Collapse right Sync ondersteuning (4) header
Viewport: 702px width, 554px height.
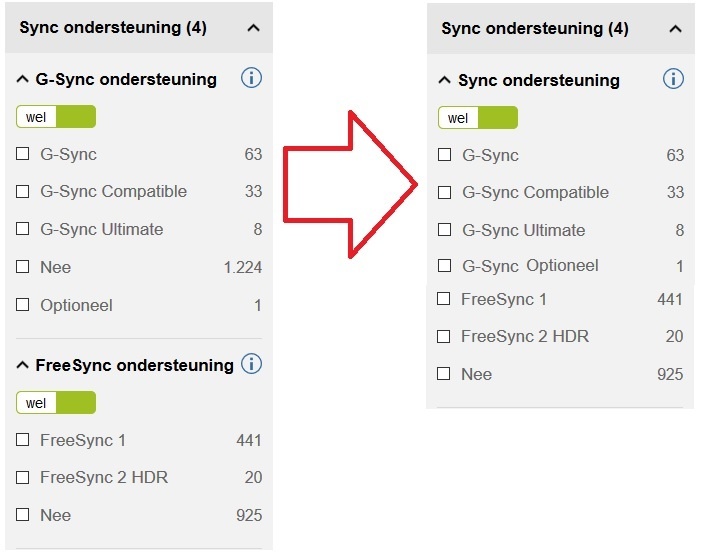coord(675,30)
